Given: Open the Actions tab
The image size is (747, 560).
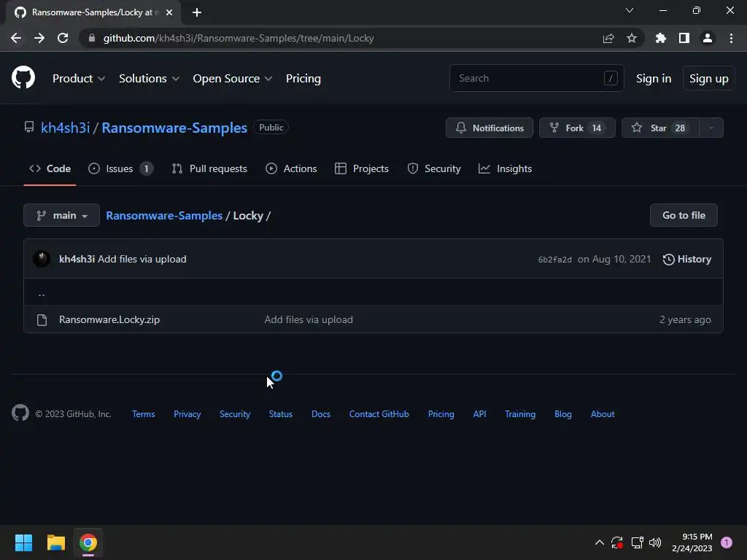Looking at the screenshot, I should click(291, 168).
